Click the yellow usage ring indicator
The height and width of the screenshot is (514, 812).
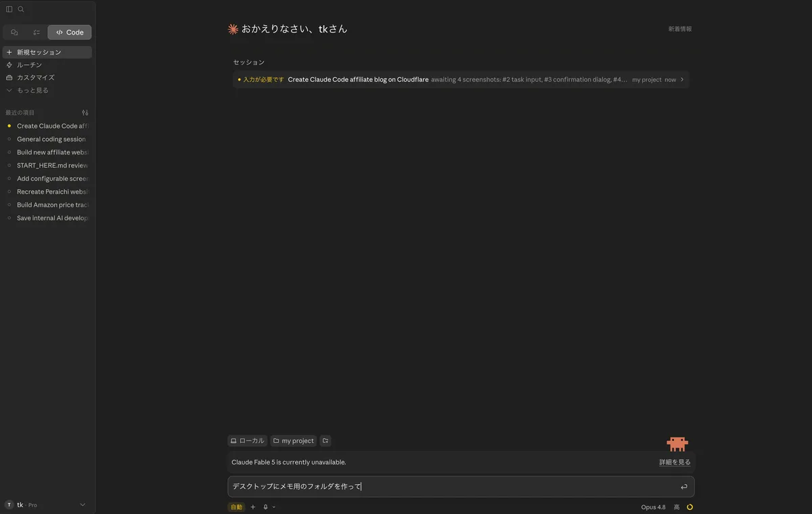point(690,507)
